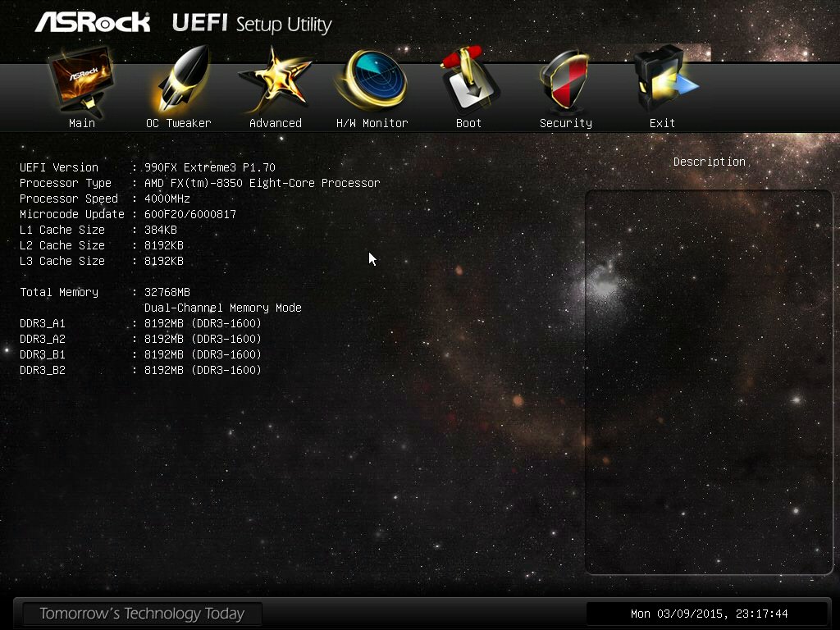The width and height of the screenshot is (840, 630).
Task: Click the Exit arrow icon
Action: click(x=664, y=80)
